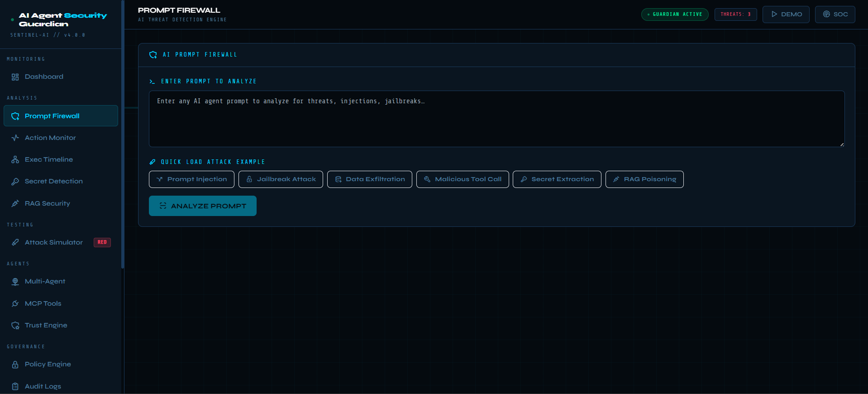Open Exec Timeline from the sidebar
Viewport: 868px width, 394px height.
click(61, 159)
